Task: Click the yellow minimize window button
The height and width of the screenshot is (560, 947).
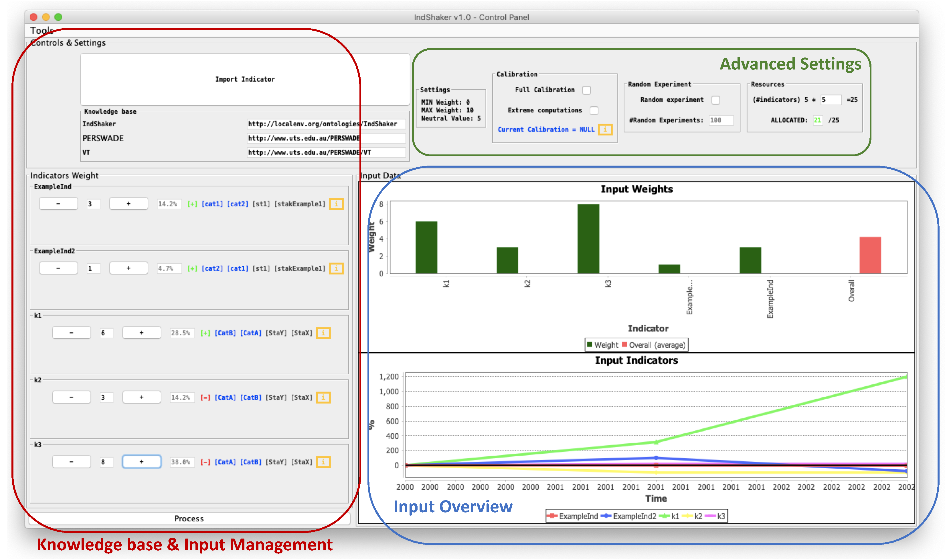Action: (46, 17)
